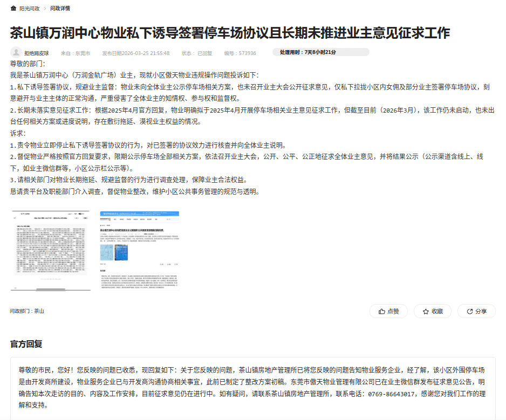Click the 问政部门：茶山 department label
506x420 pixels.
(x=27, y=311)
